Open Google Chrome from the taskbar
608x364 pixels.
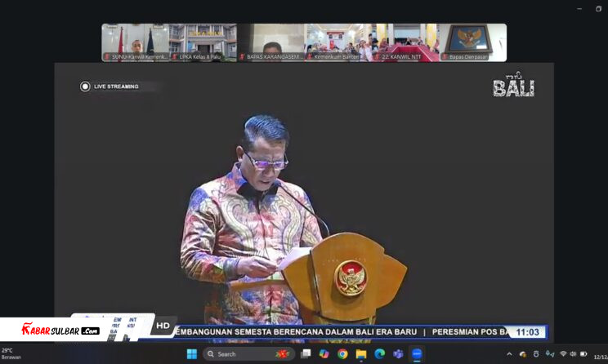[x=342, y=354]
